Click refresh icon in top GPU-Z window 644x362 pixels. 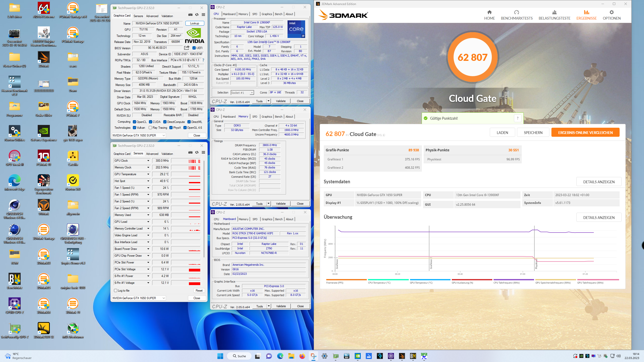(x=197, y=15)
